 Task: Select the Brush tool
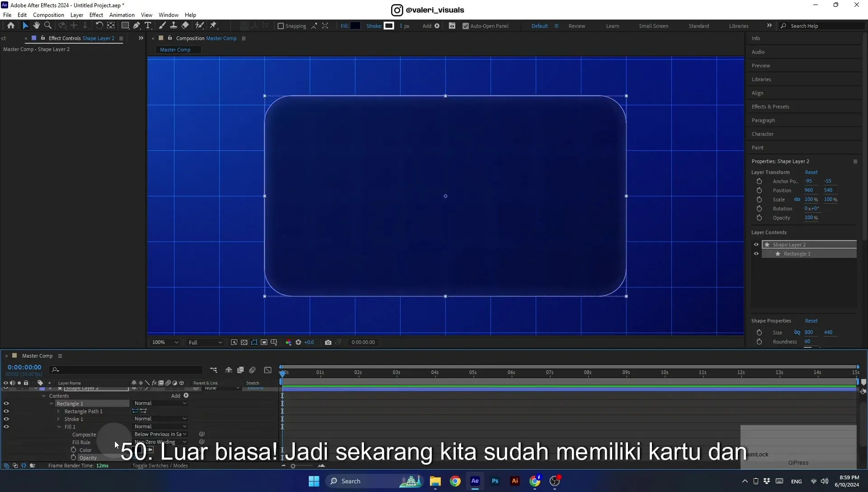point(162,26)
